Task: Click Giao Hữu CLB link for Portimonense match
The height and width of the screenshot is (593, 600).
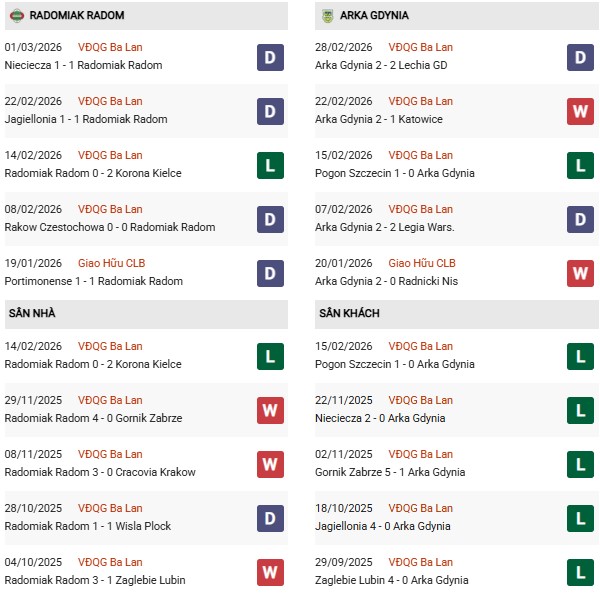Action: (112, 263)
